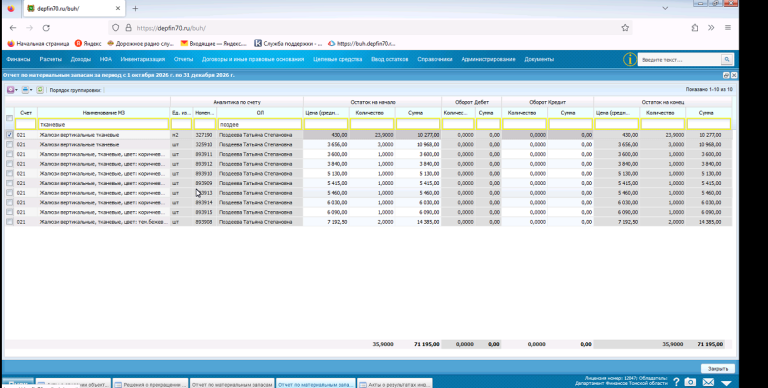The image size is (768, 388).
Task: Open the НФА menu
Action: (x=106, y=59)
